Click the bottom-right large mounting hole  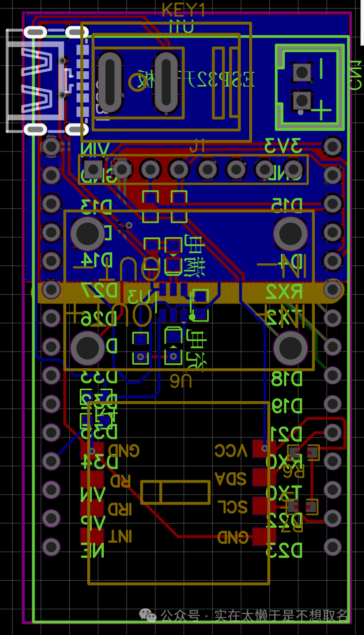tap(290, 348)
